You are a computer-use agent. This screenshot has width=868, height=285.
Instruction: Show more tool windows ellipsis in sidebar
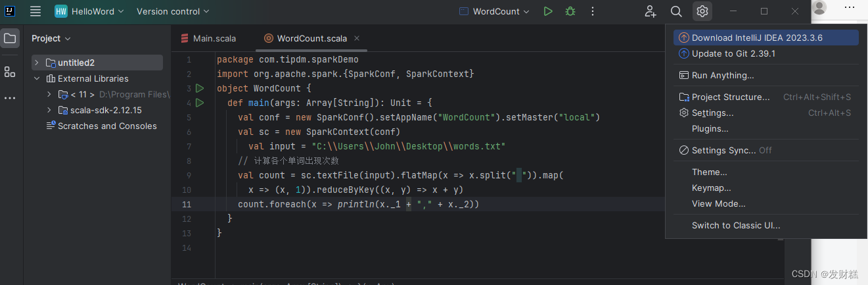[x=10, y=98]
